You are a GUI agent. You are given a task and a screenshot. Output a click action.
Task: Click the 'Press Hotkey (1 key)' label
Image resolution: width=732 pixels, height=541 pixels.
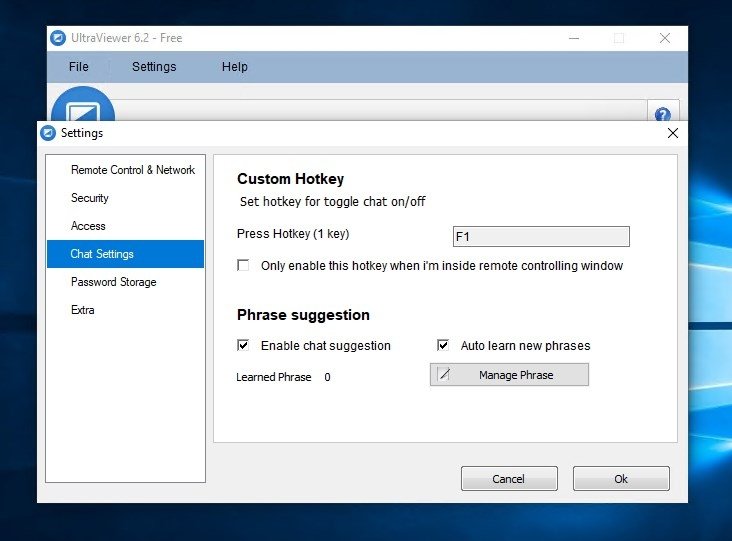[x=293, y=233]
